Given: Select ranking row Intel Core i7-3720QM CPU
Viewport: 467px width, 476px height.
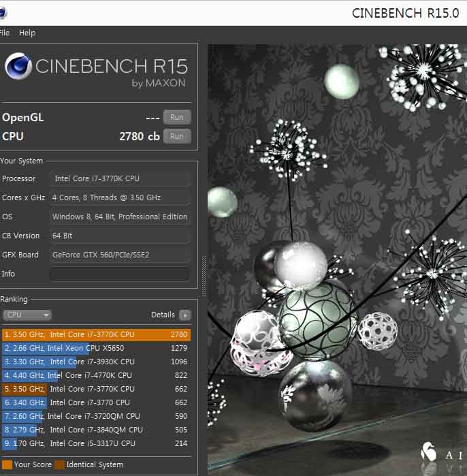Looking at the screenshot, I should click(96, 416).
